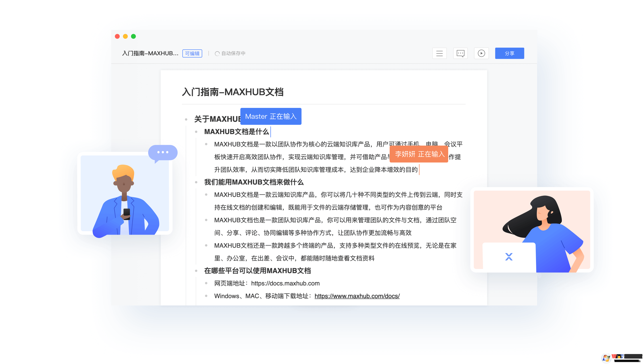Open the document outline icon
The image size is (644, 364).
pos(440,53)
